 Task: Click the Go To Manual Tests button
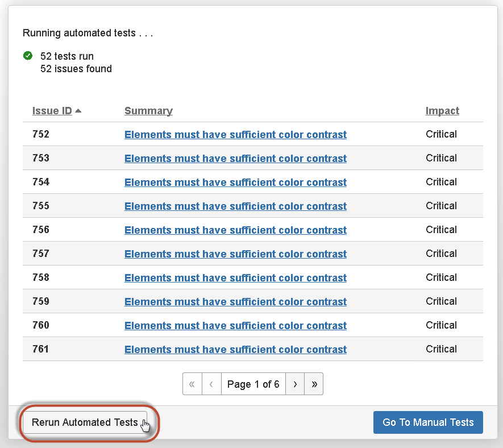coord(427,422)
